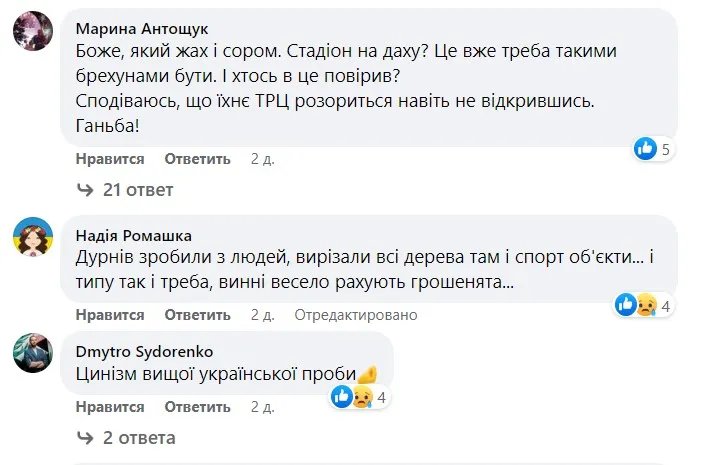Expand the '2 ответа' replies thread

139,438
